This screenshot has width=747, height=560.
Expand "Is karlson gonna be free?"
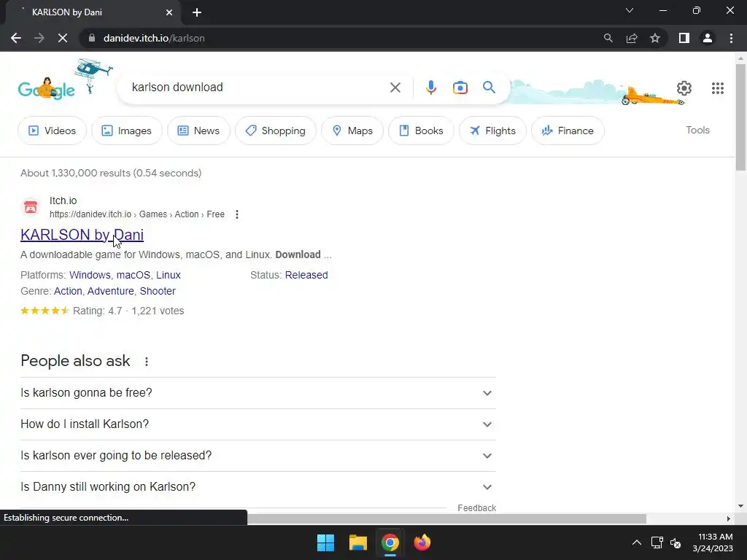pos(258,393)
